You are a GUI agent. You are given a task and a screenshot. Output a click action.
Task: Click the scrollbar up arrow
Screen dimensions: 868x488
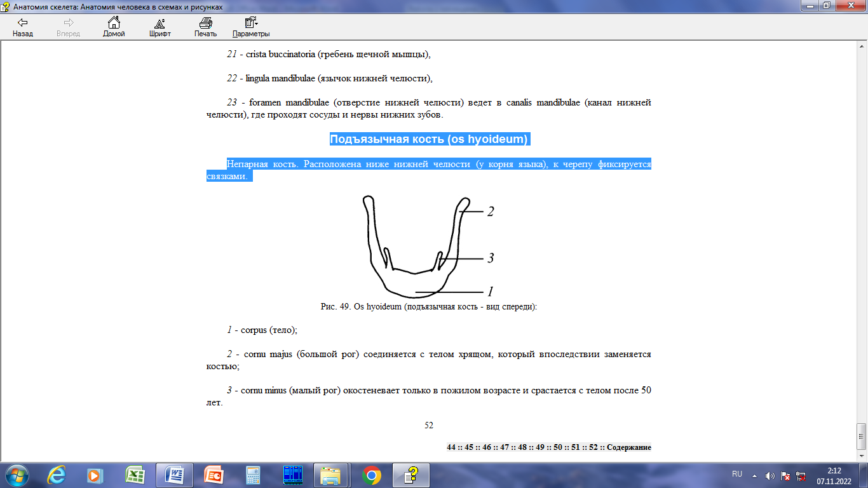[862, 48]
